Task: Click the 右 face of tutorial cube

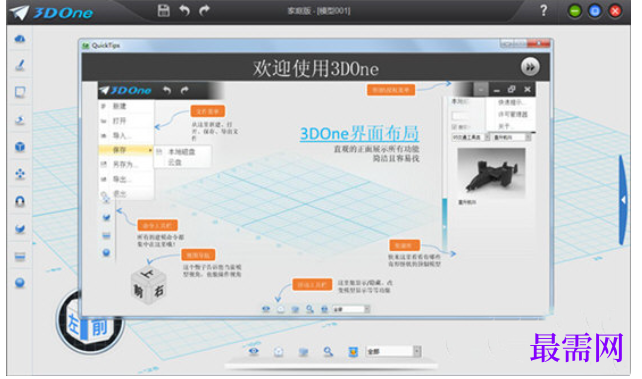Action: click(x=159, y=291)
